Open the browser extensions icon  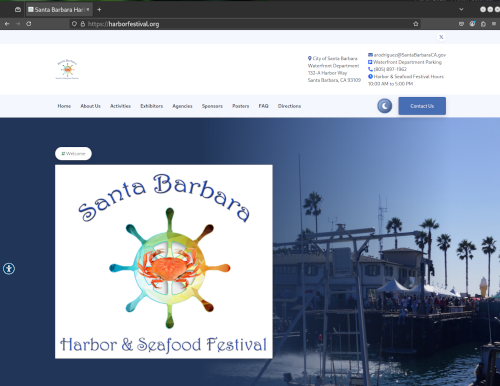tap(483, 24)
